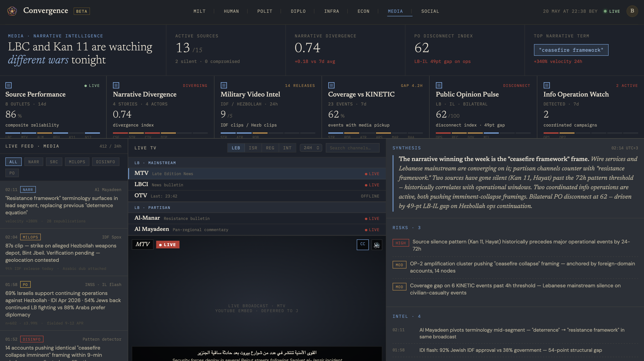Click the Narrative Divergence card square icon
The width and height of the screenshot is (644, 361).
point(116,86)
